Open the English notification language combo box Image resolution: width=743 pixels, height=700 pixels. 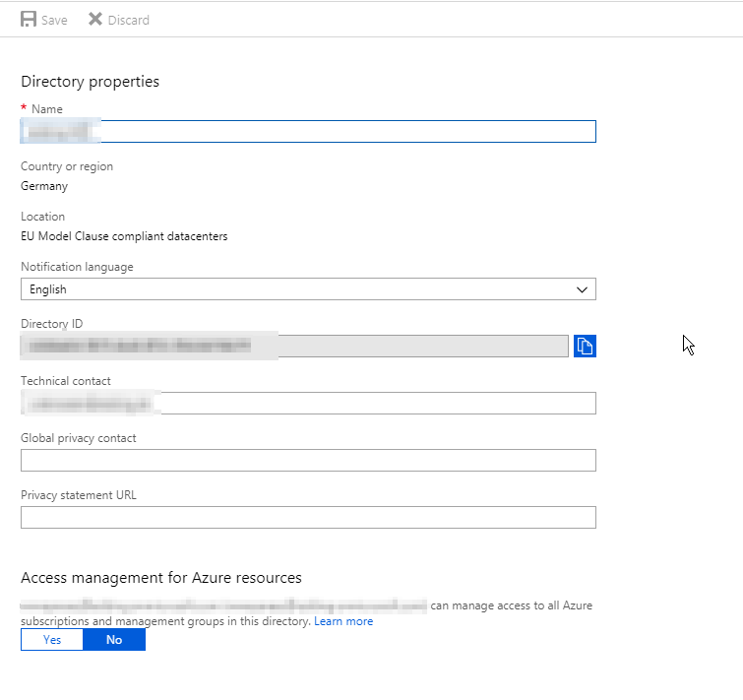[295, 289]
